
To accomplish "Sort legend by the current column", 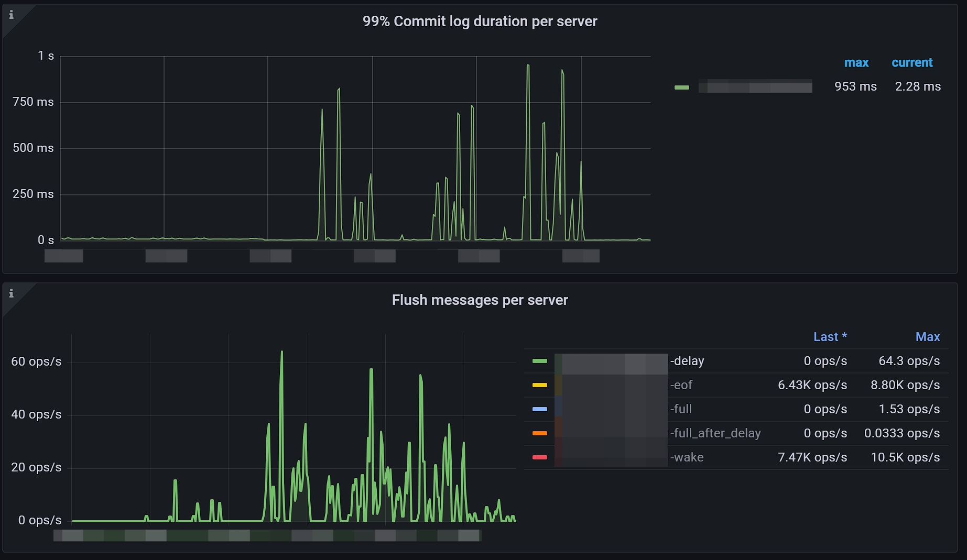I will pyautogui.click(x=912, y=62).
